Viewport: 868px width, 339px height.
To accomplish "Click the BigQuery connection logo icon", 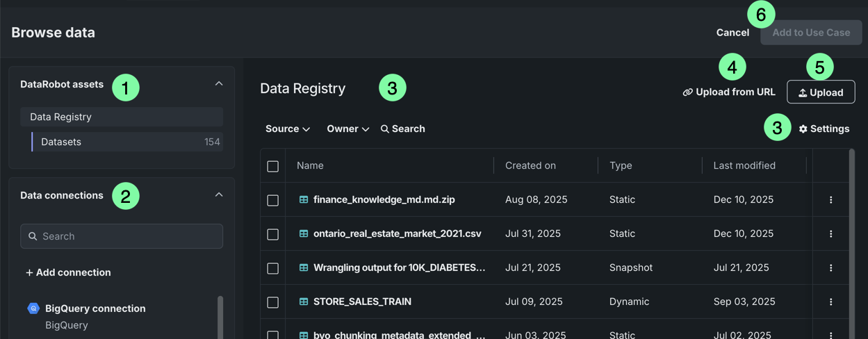I will pyautogui.click(x=33, y=308).
